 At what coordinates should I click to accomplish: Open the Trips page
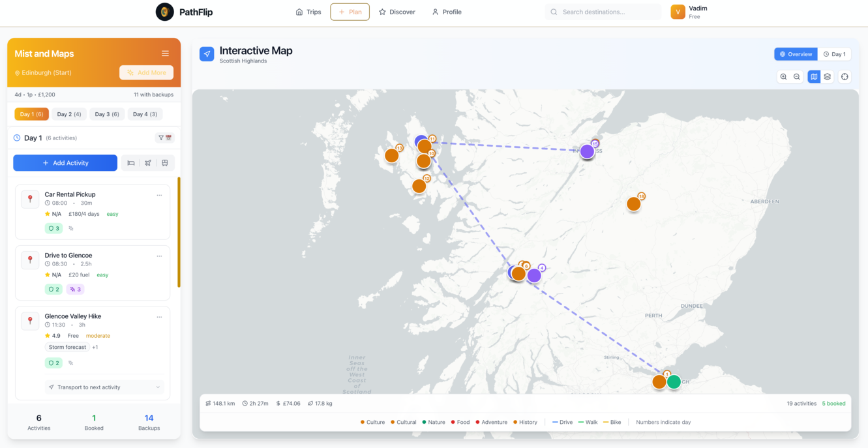point(308,12)
